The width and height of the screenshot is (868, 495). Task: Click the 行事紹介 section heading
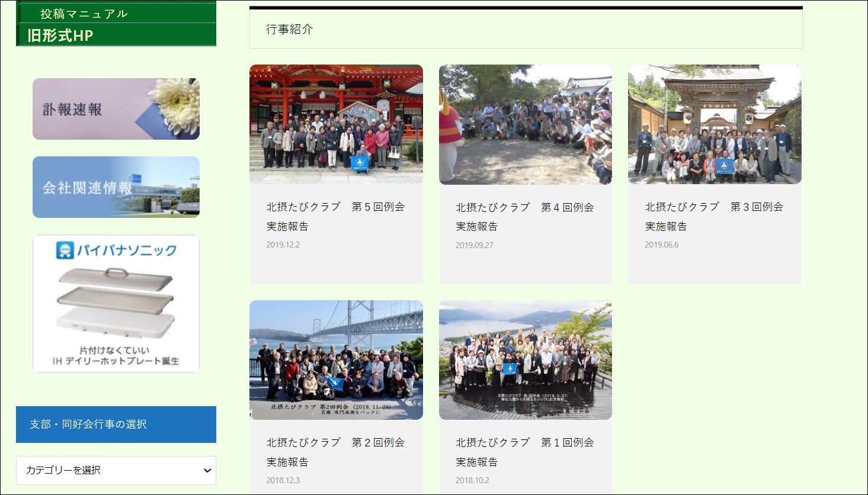pyautogui.click(x=290, y=29)
